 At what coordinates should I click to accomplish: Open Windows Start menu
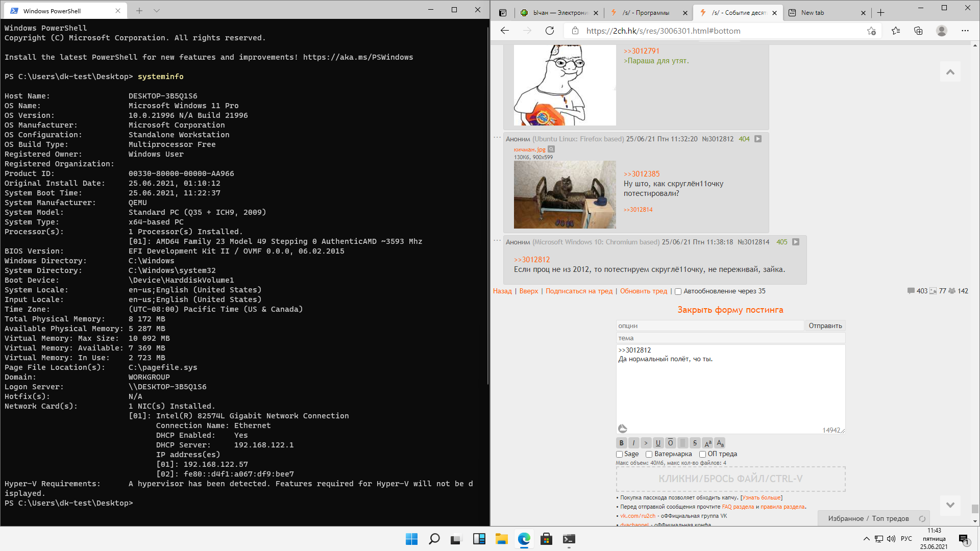click(411, 539)
